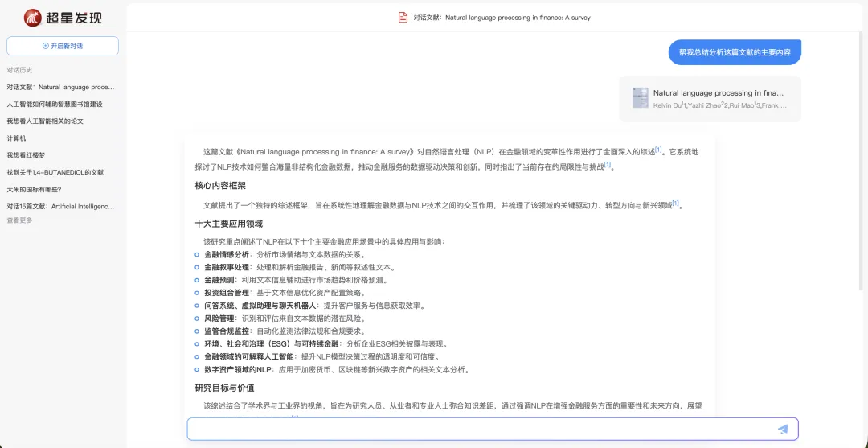Focus the chat message input field
Viewport: 868px width, 448px height.
tap(493, 429)
